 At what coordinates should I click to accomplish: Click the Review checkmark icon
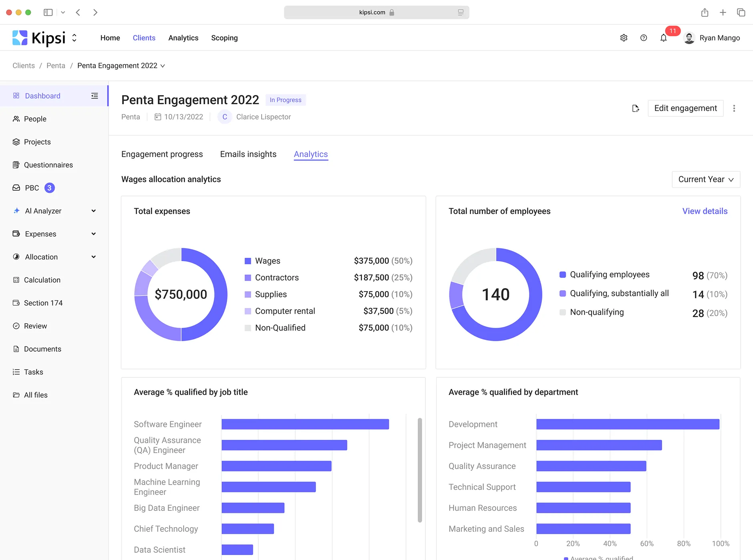(x=16, y=326)
